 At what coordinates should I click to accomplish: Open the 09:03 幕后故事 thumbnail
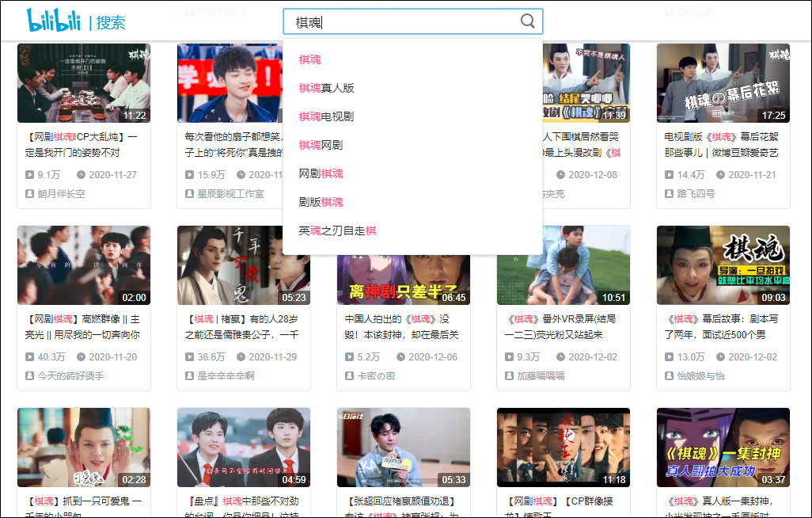coord(723,265)
